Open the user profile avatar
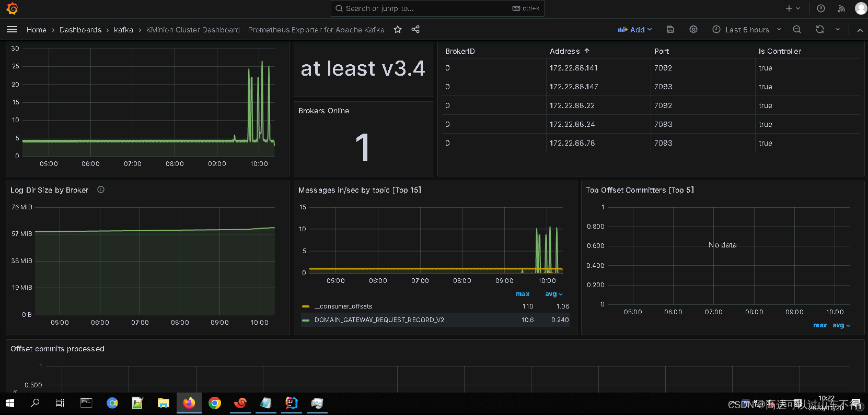The width and height of the screenshot is (868, 415). [861, 8]
